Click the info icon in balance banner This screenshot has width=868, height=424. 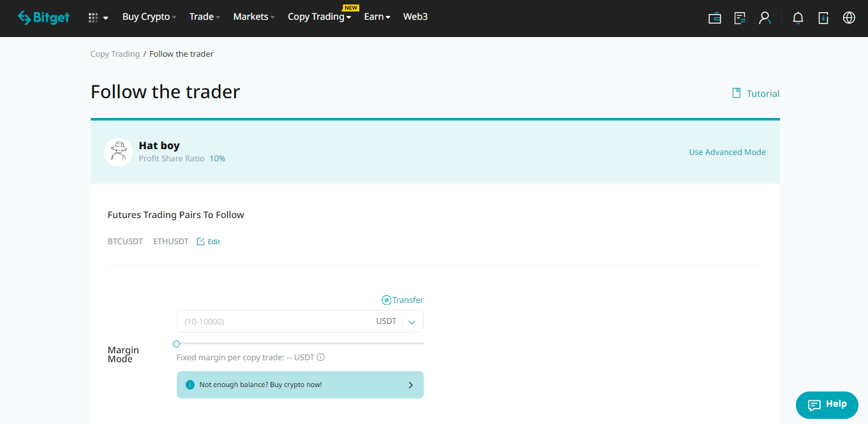point(190,385)
